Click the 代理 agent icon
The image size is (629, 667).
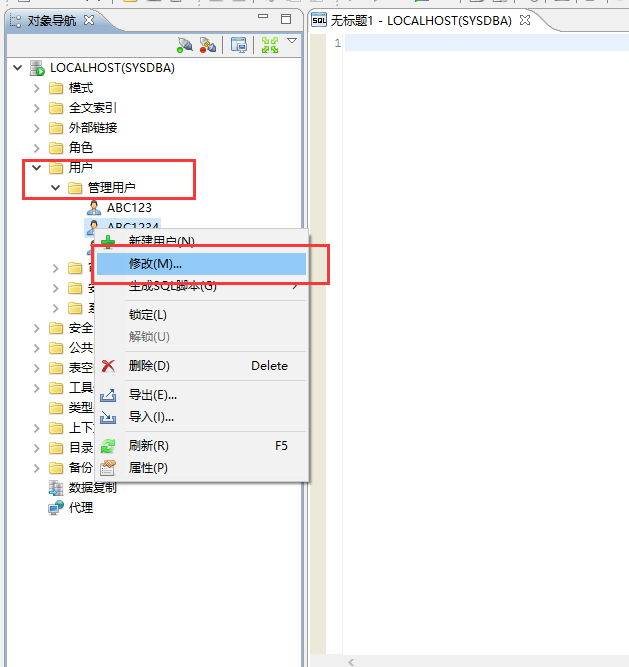click(56, 508)
